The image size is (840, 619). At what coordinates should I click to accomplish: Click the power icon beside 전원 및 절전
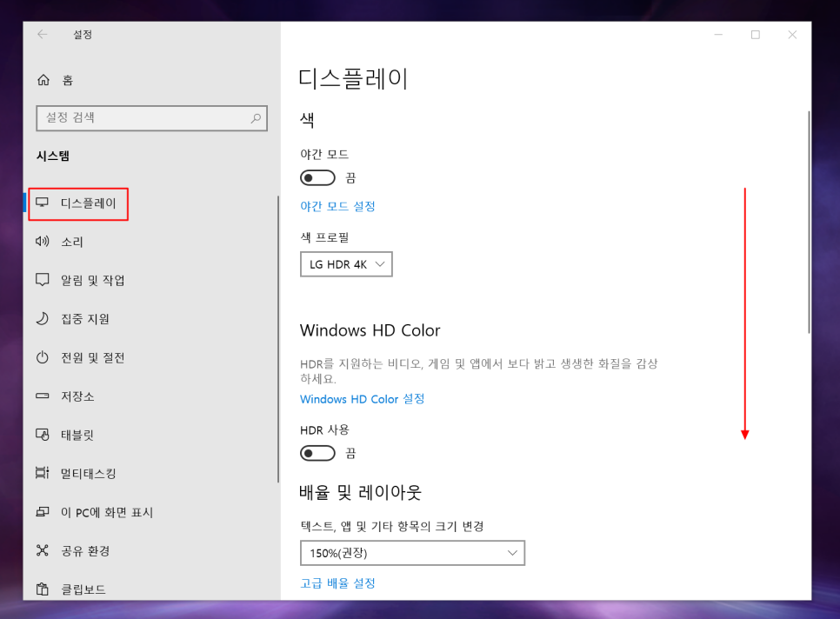tap(43, 357)
